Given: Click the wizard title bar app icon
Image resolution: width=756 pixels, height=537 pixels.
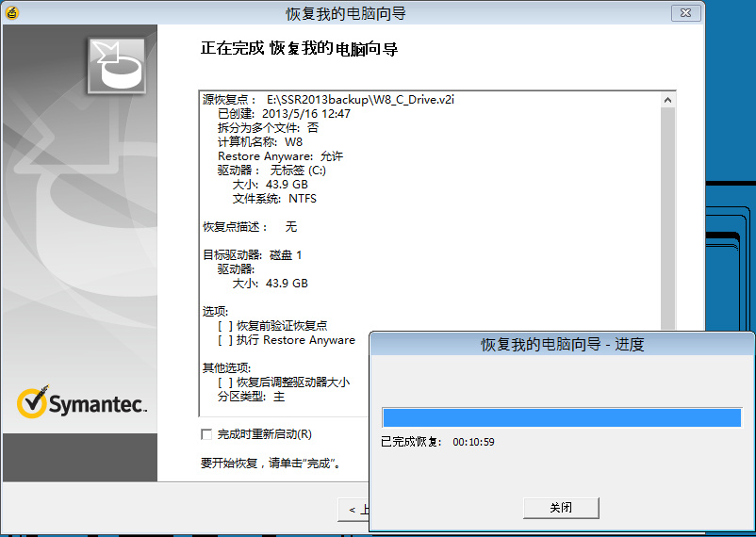Looking at the screenshot, I should [12, 13].
